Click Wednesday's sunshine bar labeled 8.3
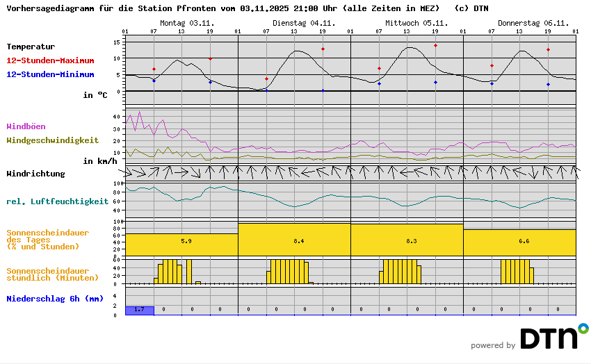The image size is (591, 364). [407, 240]
